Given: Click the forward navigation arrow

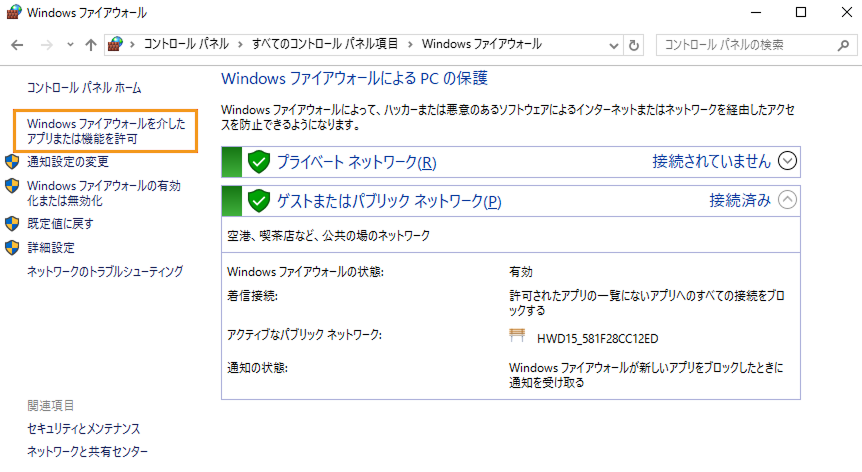Looking at the screenshot, I should pos(47,45).
